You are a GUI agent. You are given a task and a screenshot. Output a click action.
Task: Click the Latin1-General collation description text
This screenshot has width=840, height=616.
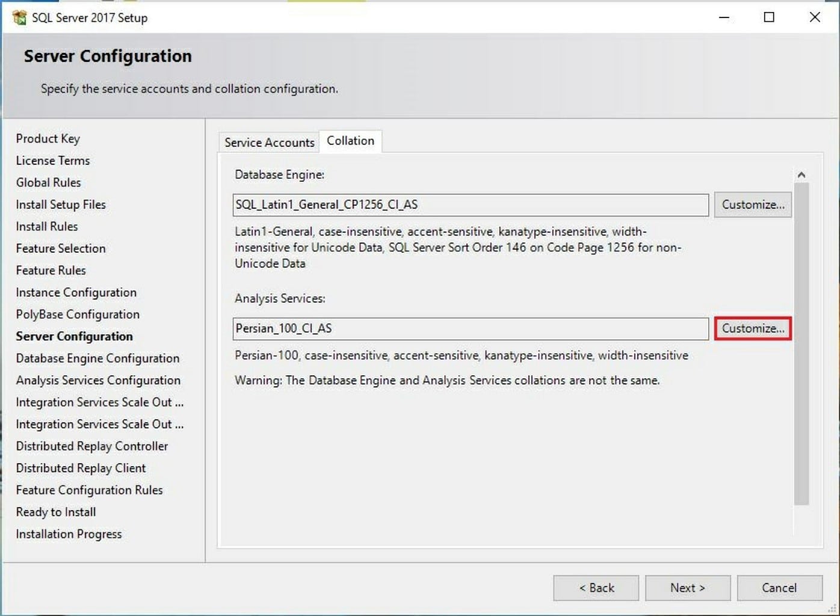pos(458,247)
